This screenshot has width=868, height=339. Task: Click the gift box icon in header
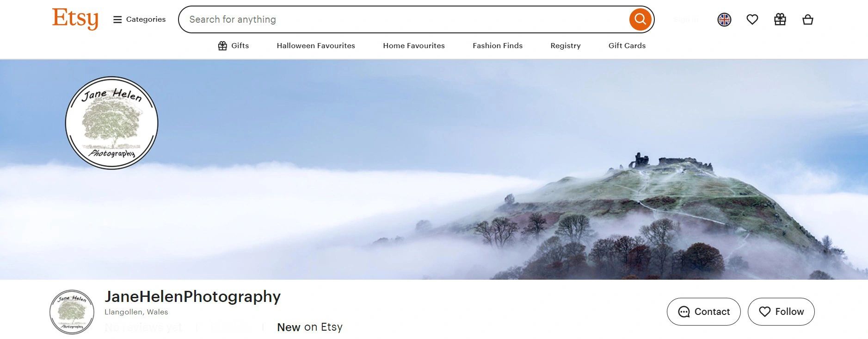click(780, 19)
